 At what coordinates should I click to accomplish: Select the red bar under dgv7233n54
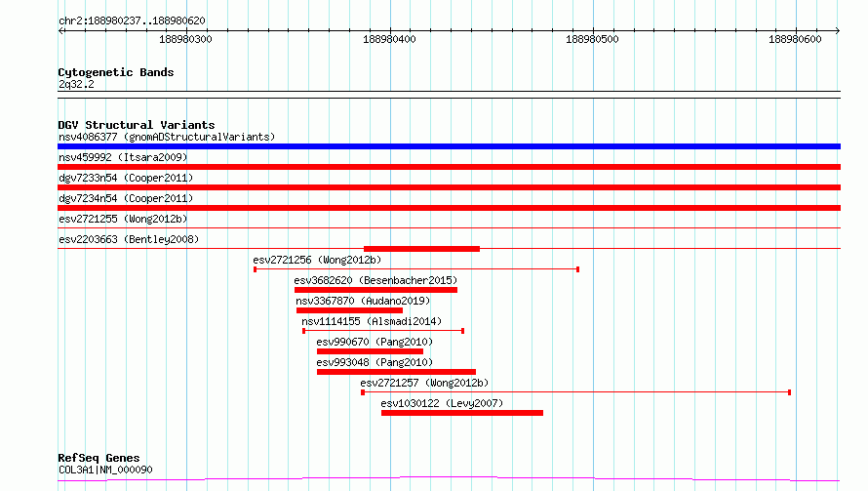[x=449, y=187]
